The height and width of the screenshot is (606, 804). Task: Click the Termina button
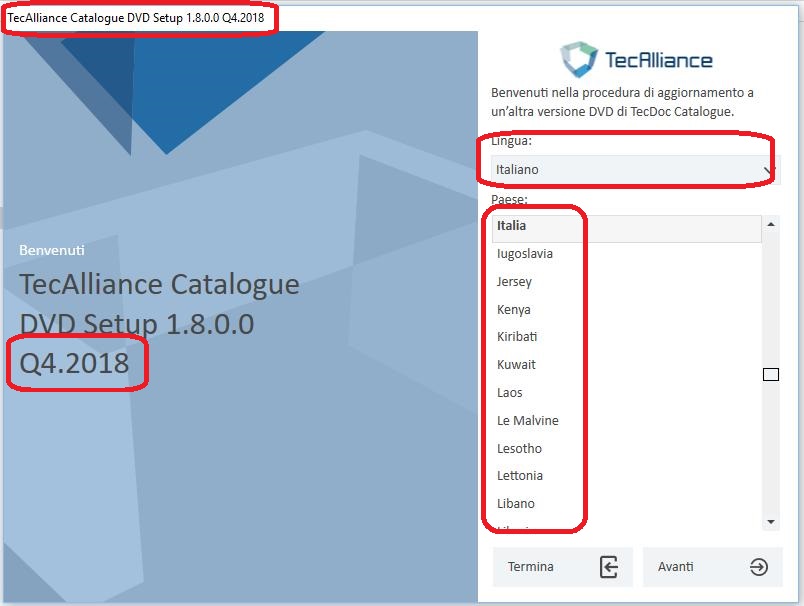(x=562, y=567)
